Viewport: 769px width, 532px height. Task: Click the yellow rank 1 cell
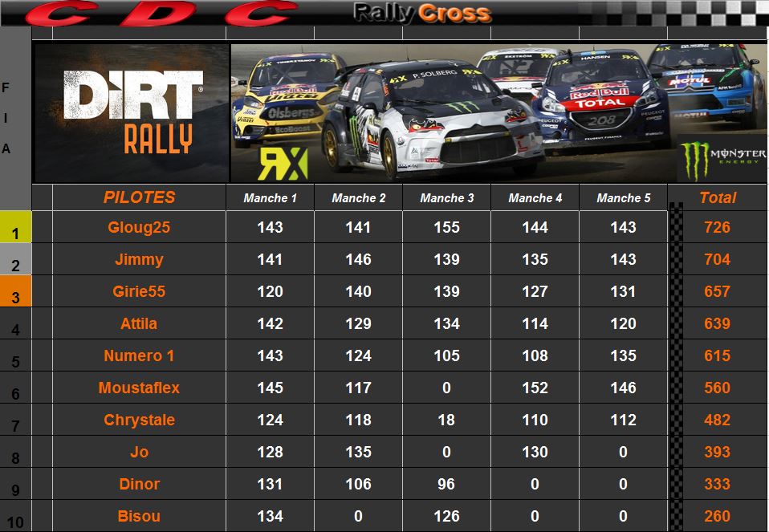pyautogui.click(x=16, y=227)
